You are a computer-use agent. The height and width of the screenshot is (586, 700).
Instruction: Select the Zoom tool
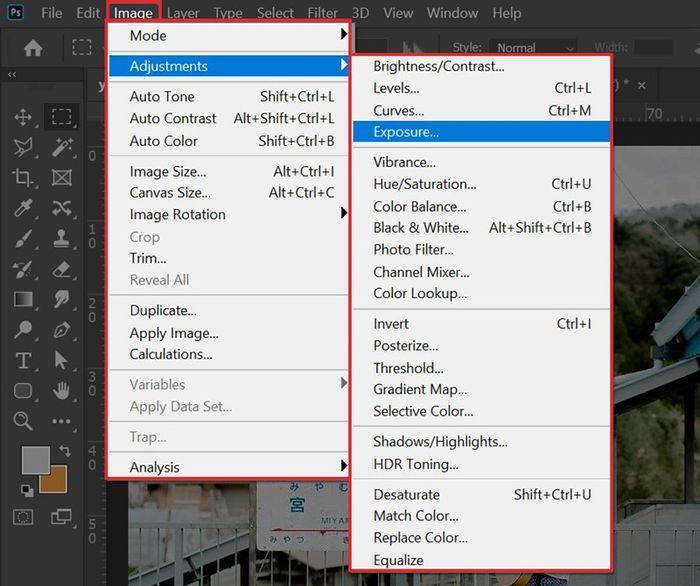[23, 421]
